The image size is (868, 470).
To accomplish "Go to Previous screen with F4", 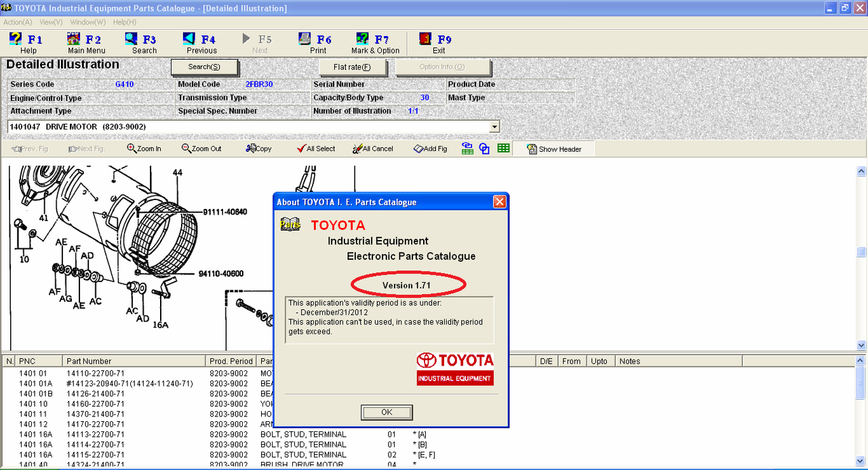I will tap(189, 39).
